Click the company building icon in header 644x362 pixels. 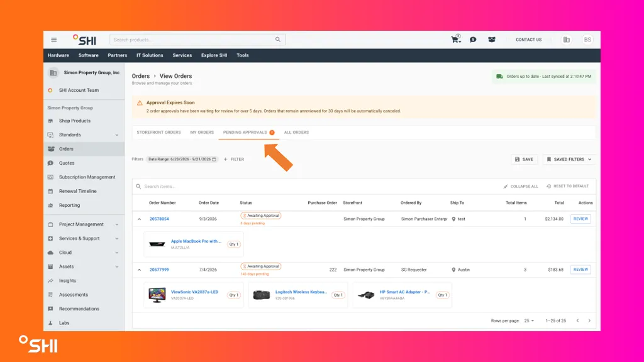click(567, 40)
